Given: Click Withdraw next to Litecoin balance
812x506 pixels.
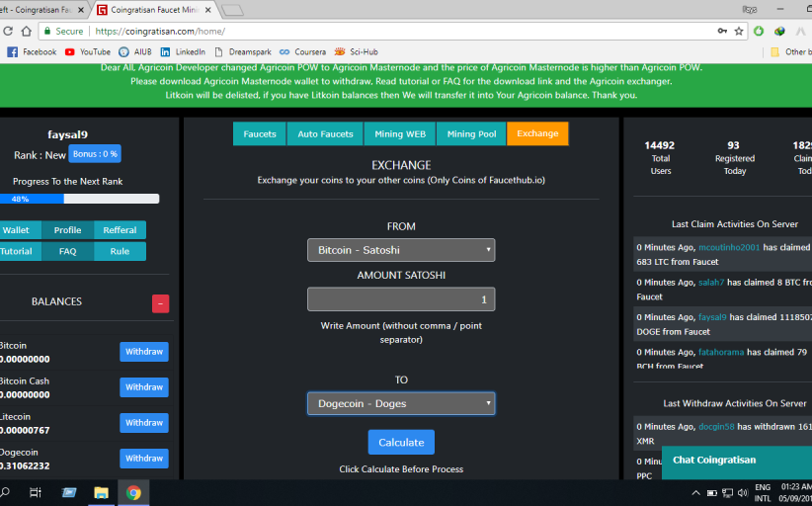Looking at the screenshot, I should pyautogui.click(x=144, y=422).
